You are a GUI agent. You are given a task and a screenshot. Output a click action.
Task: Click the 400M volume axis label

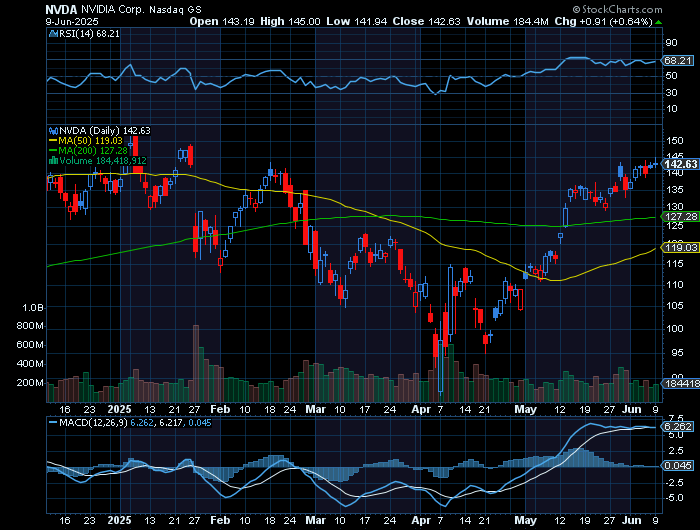tap(30, 364)
